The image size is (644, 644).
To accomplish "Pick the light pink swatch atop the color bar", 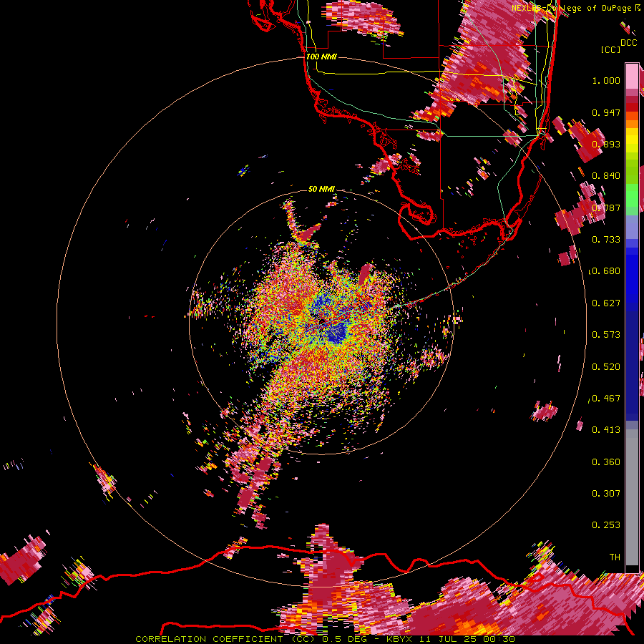I will coord(632,76).
